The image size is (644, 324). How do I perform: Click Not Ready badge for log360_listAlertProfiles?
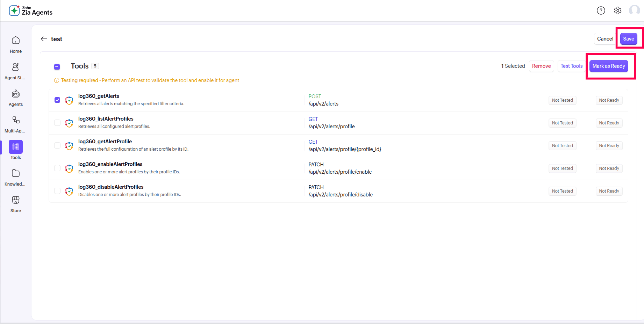click(x=609, y=123)
